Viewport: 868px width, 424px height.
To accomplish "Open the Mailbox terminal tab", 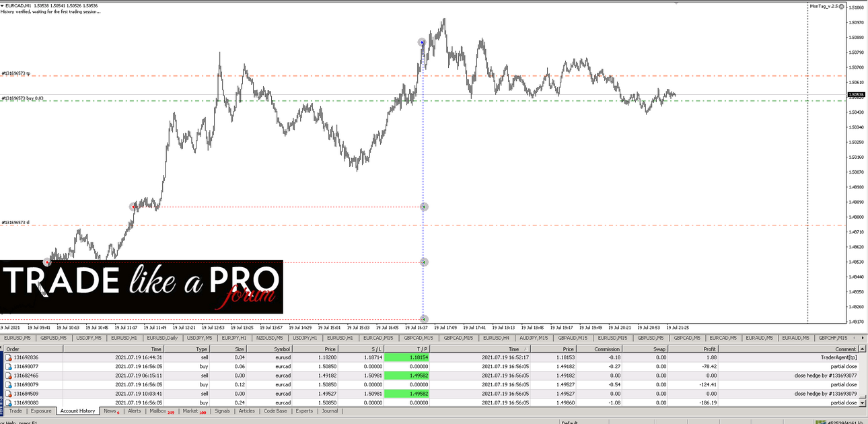I will [x=161, y=411].
